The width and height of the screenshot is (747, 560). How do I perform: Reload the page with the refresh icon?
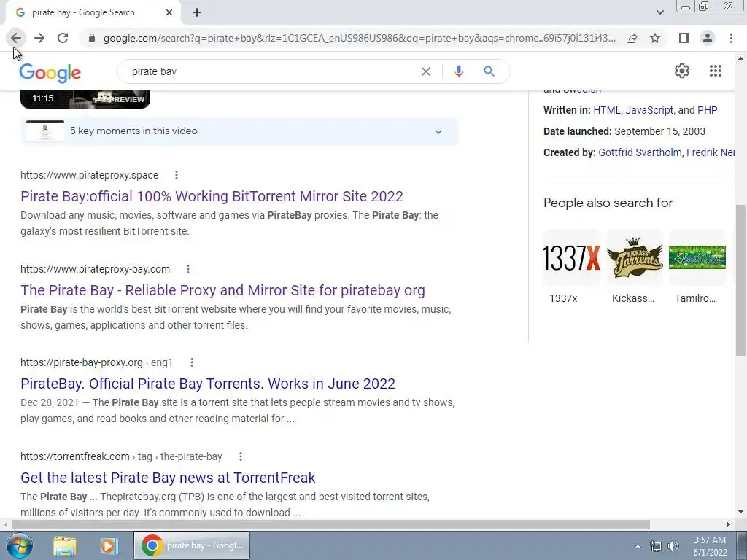click(63, 38)
